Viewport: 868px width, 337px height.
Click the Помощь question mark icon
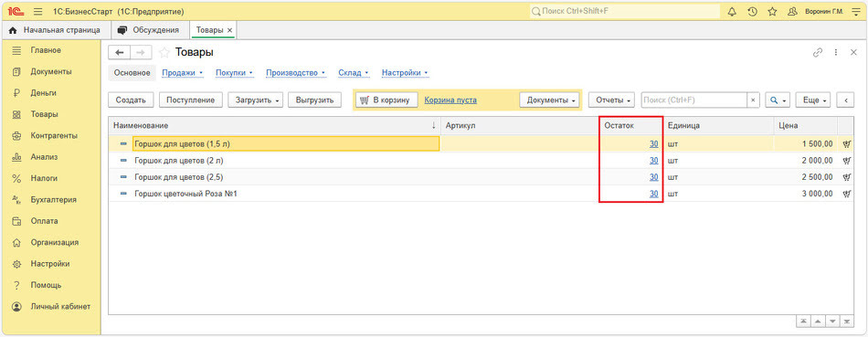(x=16, y=286)
